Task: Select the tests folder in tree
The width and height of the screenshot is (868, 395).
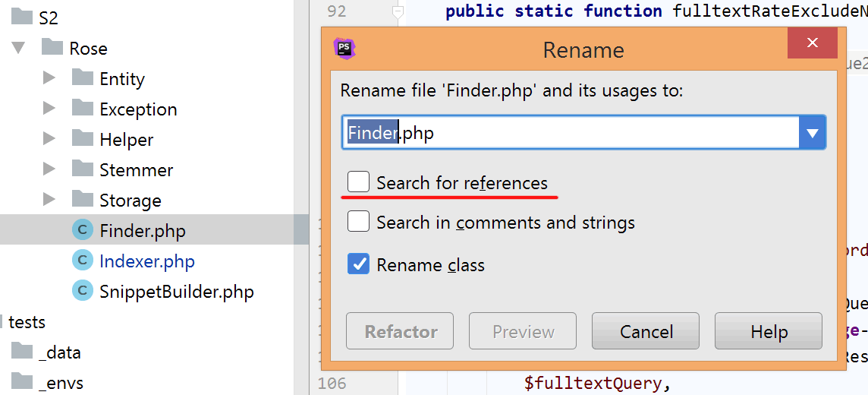Action: coord(27,321)
